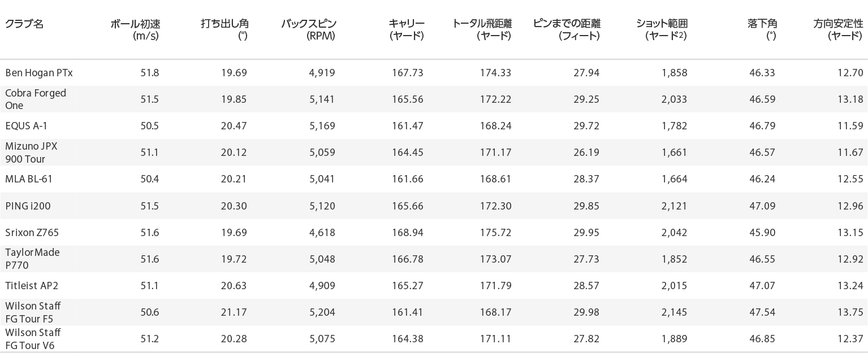Select the EQUS A-1 row

[x=434, y=126]
